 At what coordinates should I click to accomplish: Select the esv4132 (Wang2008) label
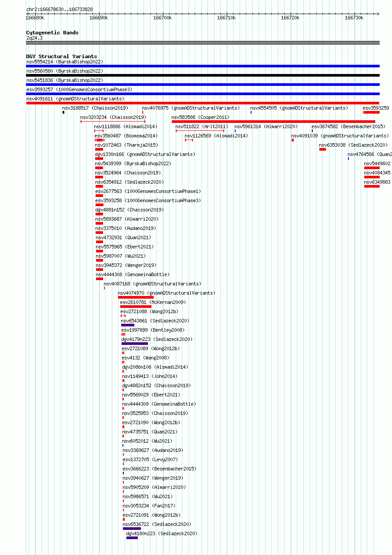pyautogui.click(x=145, y=358)
